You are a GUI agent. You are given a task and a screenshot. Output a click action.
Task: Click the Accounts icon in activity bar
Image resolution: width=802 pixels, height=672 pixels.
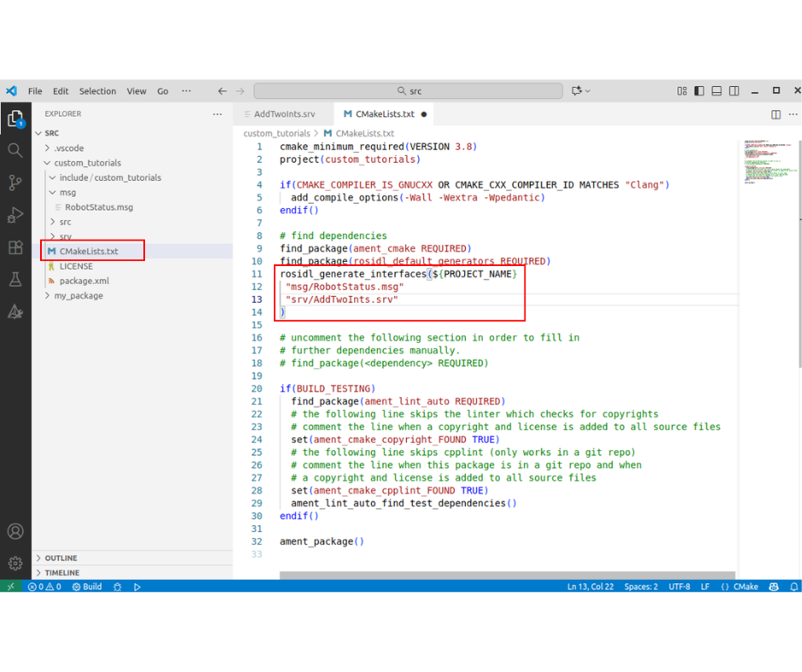pos(15,531)
